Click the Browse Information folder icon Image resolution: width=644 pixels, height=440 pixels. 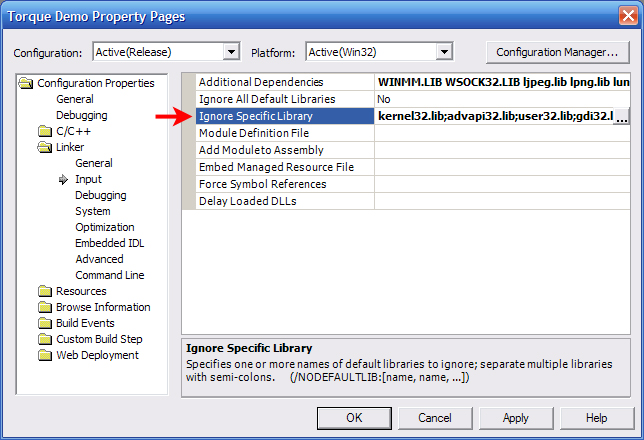click(45, 307)
